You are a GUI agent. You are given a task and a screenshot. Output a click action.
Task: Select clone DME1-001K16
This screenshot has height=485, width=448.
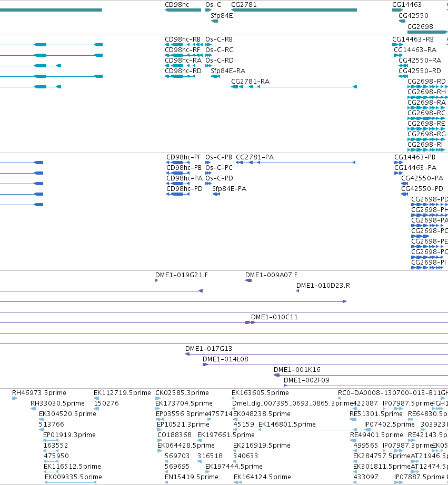click(361, 375)
